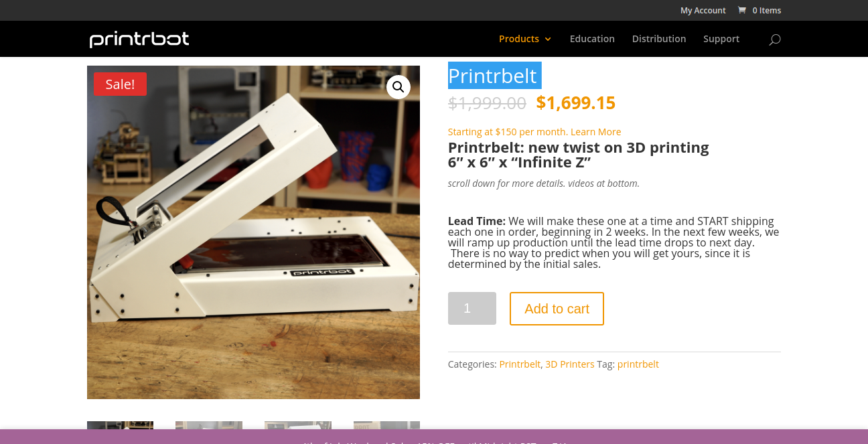Viewport: 868px width, 444px height.
Task: Open the 3D Printers category link
Action: tap(570, 364)
